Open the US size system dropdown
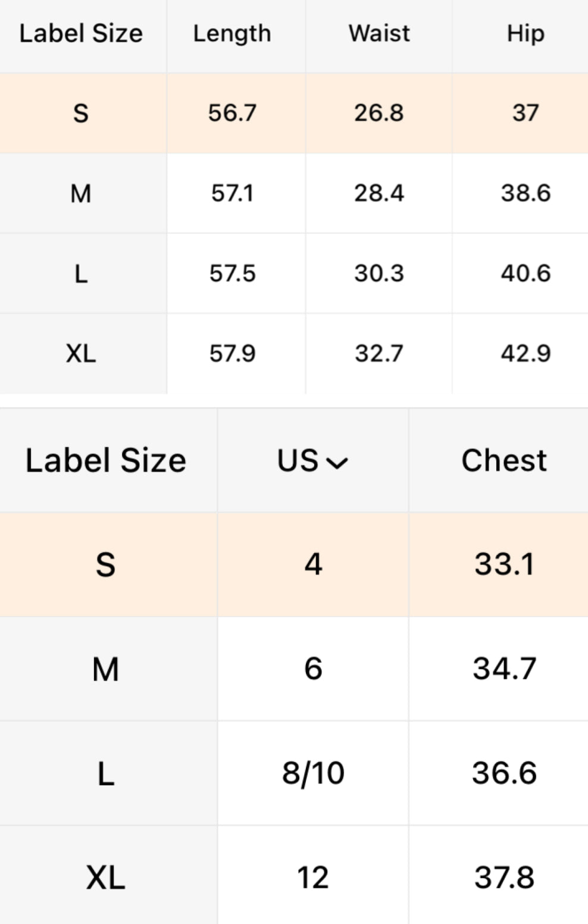Image resolution: width=588 pixels, height=924 pixels. click(x=312, y=461)
